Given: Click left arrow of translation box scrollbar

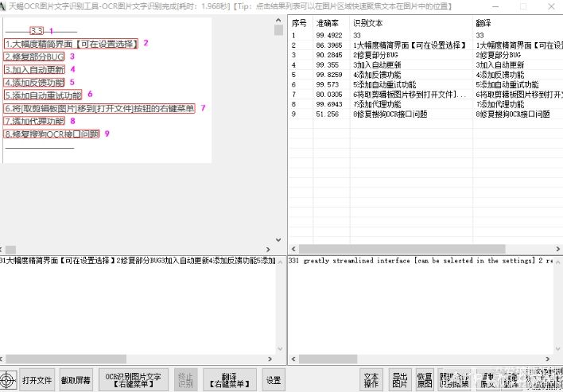Looking at the screenshot, I should pyautogui.click(x=293, y=359).
